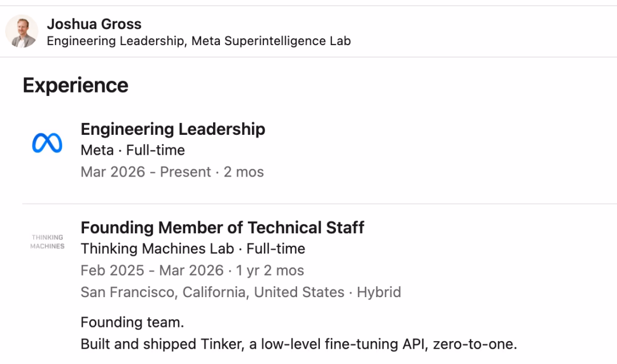Click the 'Founding team.' description line
617x364 pixels.
coord(132,322)
